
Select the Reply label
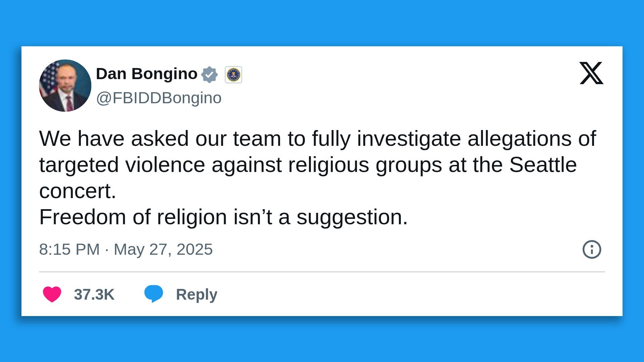click(197, 294)
